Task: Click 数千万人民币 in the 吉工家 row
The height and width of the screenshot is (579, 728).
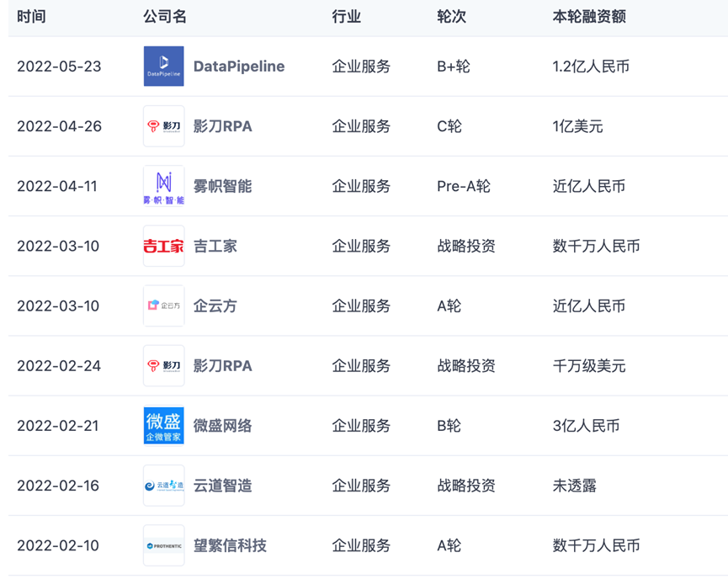Action: tap(596, 246)
